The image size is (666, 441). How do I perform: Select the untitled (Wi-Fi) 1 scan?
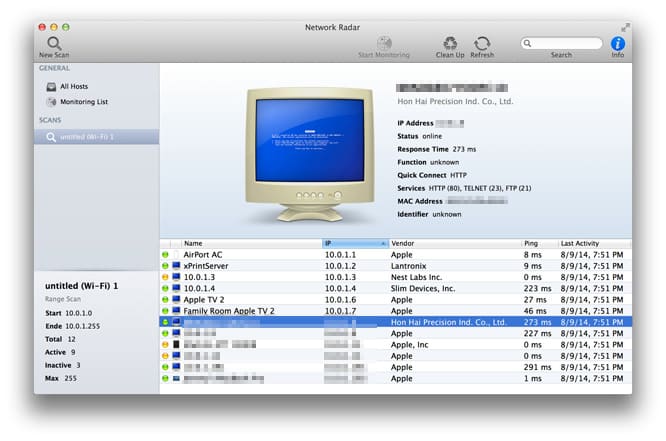click(x=86, y=136)
